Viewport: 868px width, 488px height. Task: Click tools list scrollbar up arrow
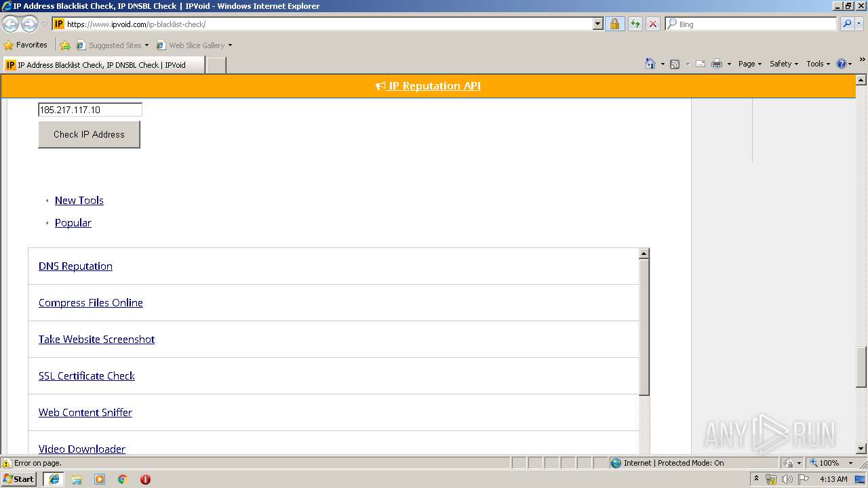click(644, 253)
